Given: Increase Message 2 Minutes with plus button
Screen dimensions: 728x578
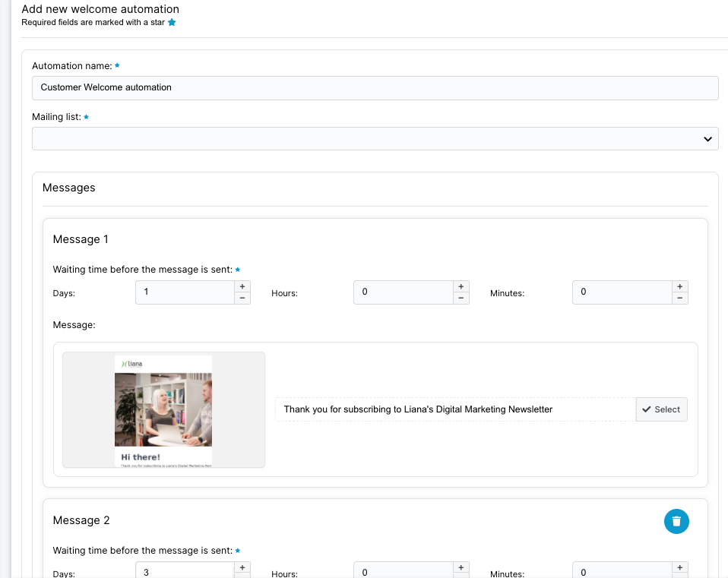Looking at the screenshot, I should tap(679, 567).
